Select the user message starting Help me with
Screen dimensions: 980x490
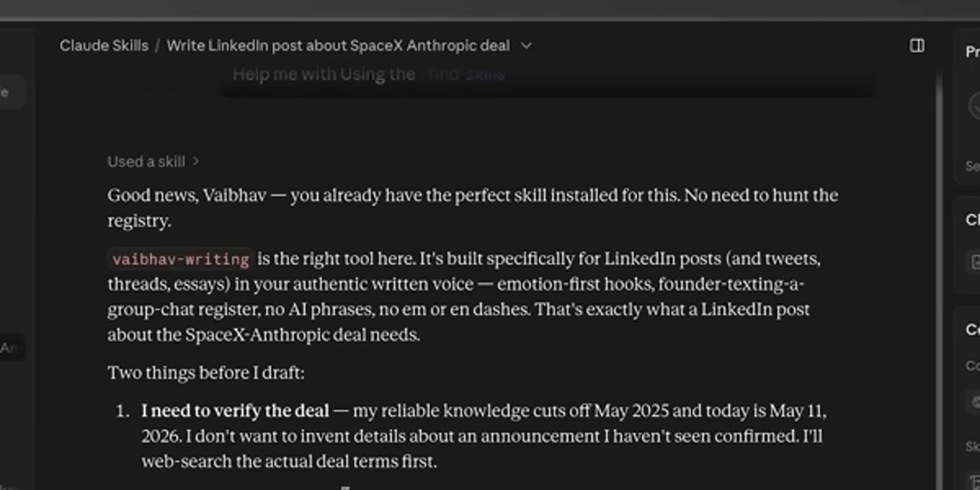pos(369,74)
